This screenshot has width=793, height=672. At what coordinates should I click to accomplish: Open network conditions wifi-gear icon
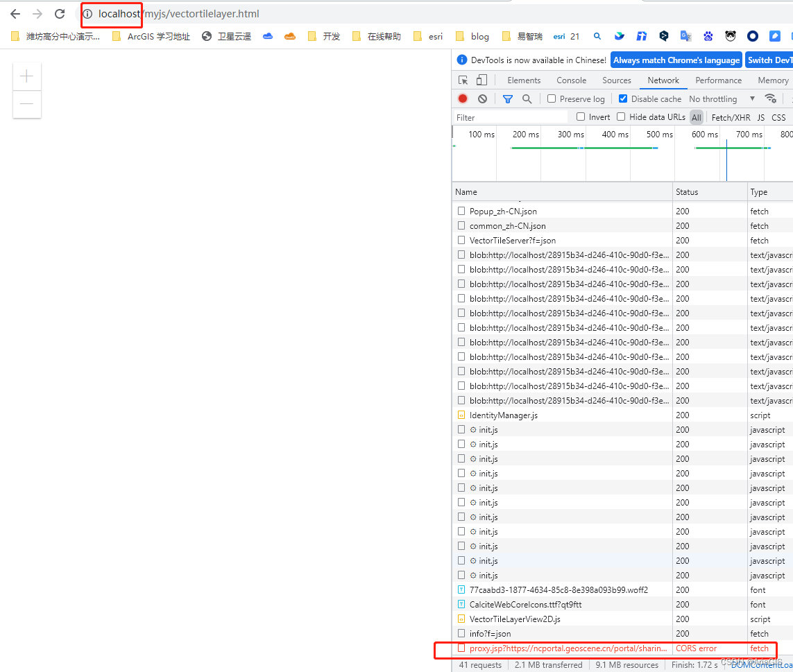pyautogui.click(x=771, y=98)
